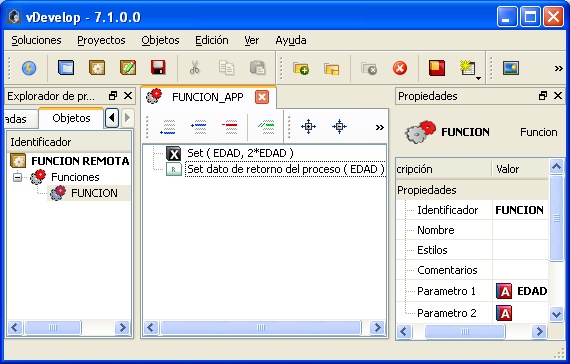Click the Valor column header
Screen dimensions: 570x364
[x=520, y=169]
